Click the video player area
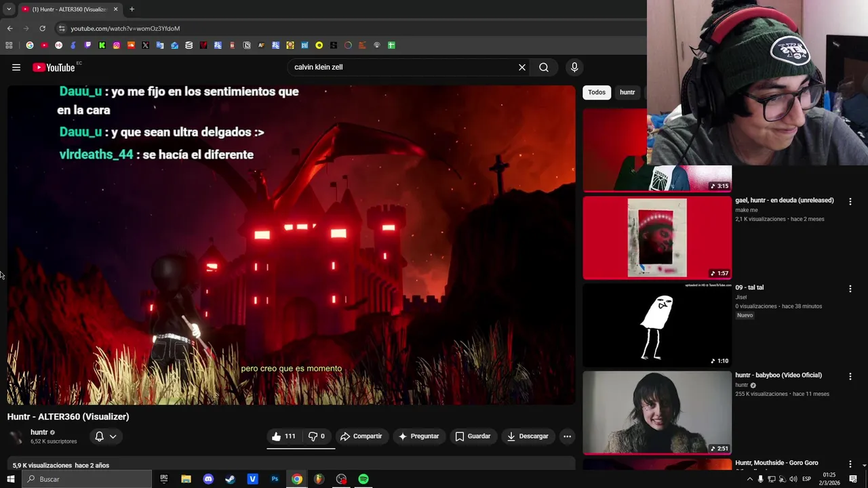Image resolution: width=868 pixels, height=488 pixels. click(x=292, y=245)
